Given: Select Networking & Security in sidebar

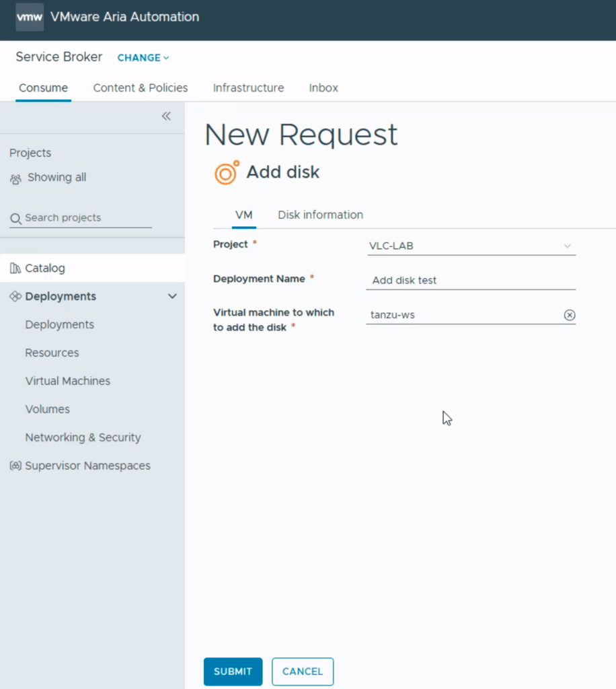Looking at the screenshot, I should 83,437.
